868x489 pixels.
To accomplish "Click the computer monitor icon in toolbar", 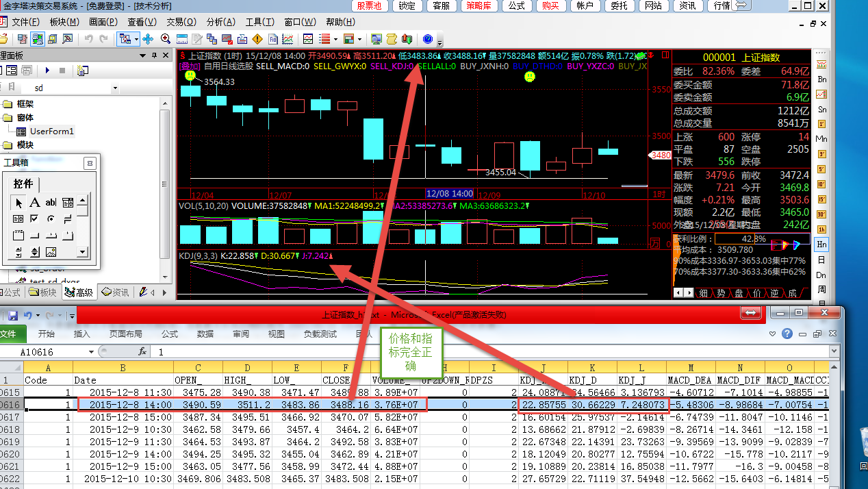I will (376, 39).
